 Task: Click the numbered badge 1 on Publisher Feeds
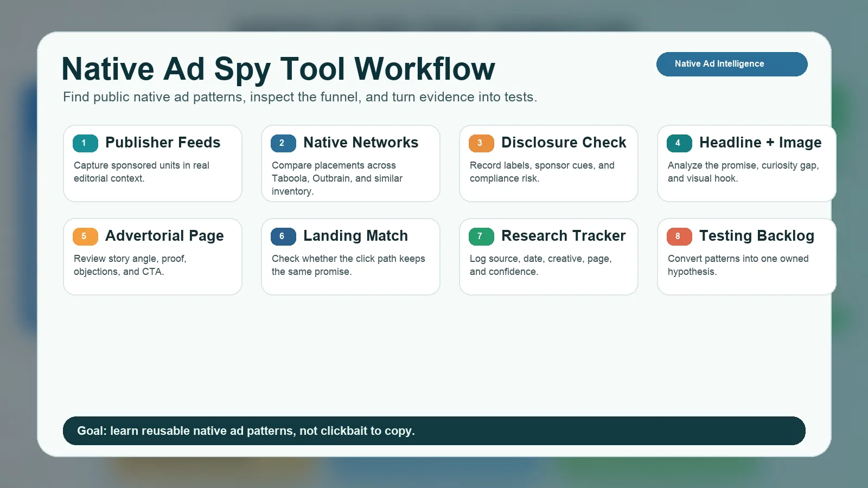[85, 143]
